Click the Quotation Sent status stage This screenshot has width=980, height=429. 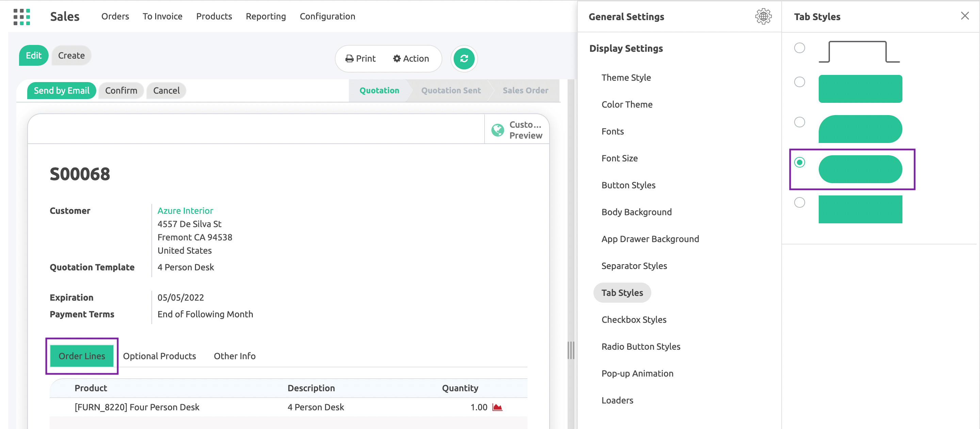pyautogui.click(x=451, y=91)
